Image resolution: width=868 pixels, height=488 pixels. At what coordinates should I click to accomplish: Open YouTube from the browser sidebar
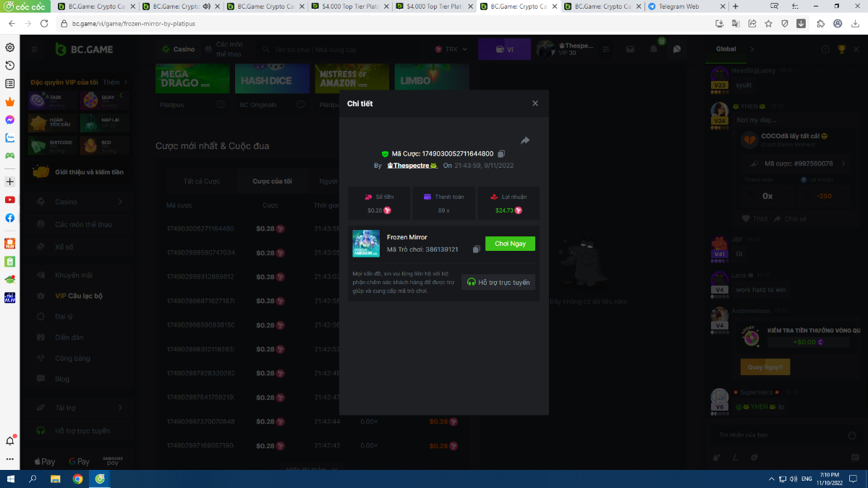click(x=10, y=200)
